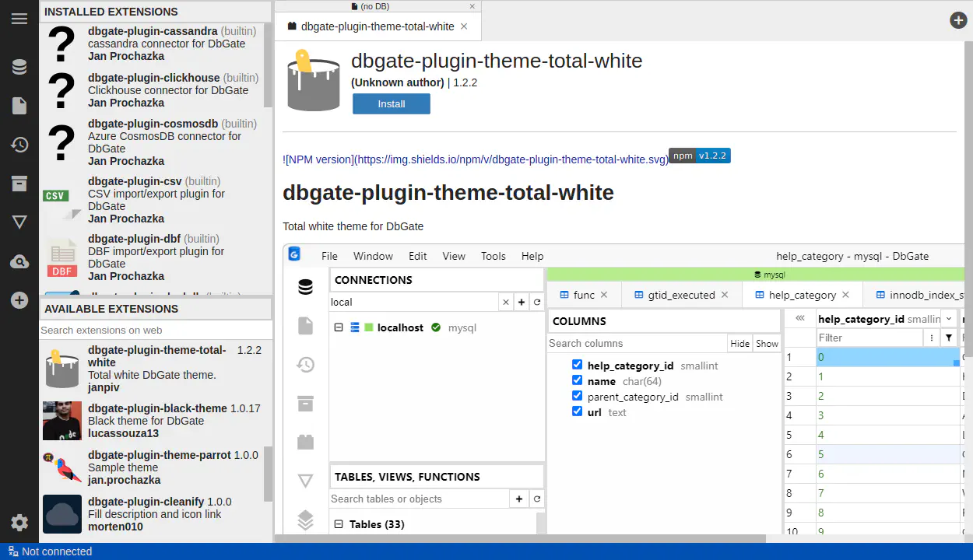Click the horizontal scrollbar below the plugin page
The height and width of the screenshot is (560, 973).
point(522,538)
